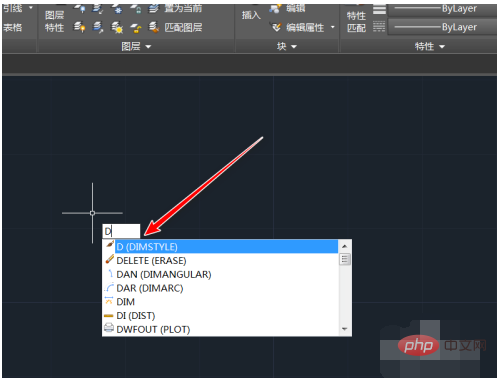Viewport: 497px width, 378px height.
Task: Click the 编辑 block editor button
Action: pos(287,8)
